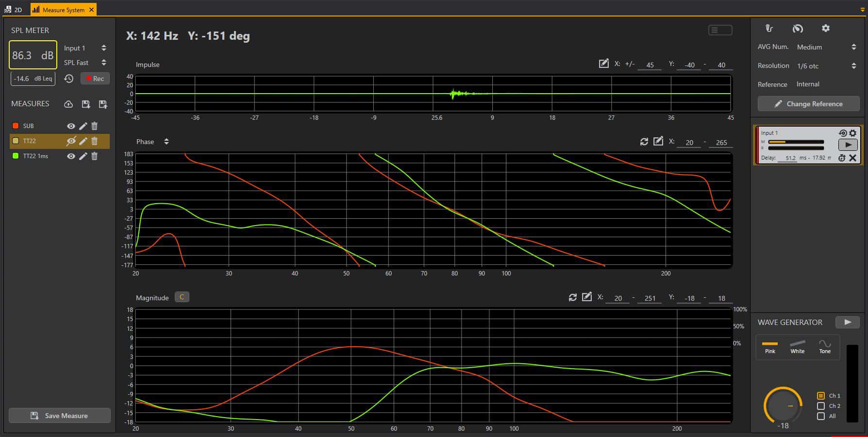Viewport: 868px width, 437px height.
Task: Delete the SUB measurement
Action: tap(95, 126)
